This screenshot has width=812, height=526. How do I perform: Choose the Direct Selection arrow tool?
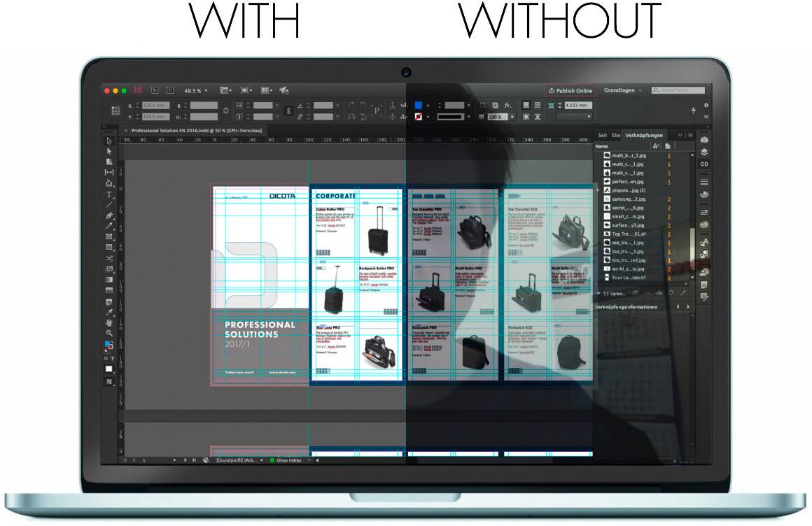coord(109,151)
